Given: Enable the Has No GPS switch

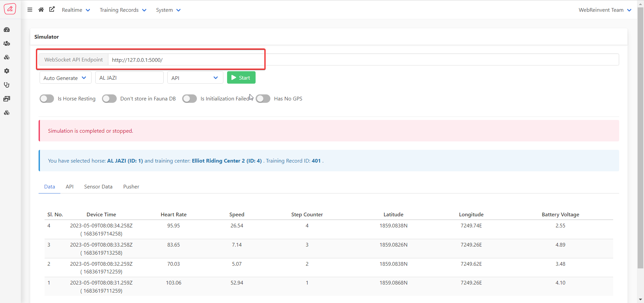Looking at the screenshot, I should [x=263, y=98].
